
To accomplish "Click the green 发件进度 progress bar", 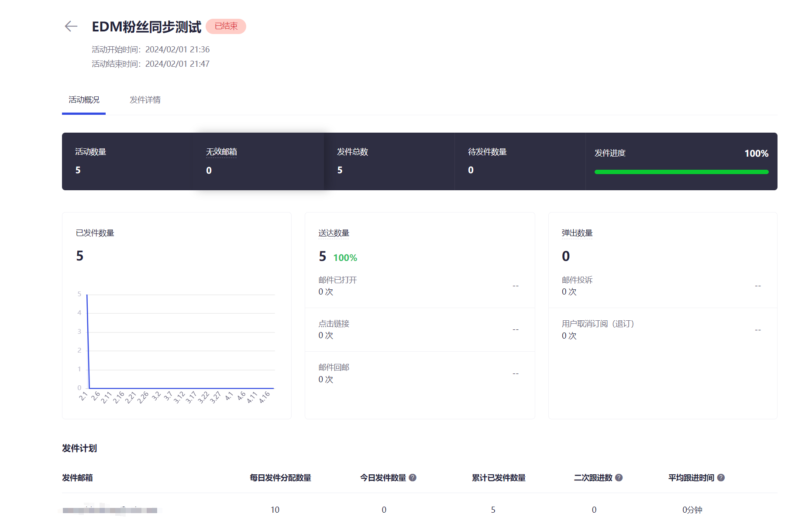I will (x=681, y=172).
